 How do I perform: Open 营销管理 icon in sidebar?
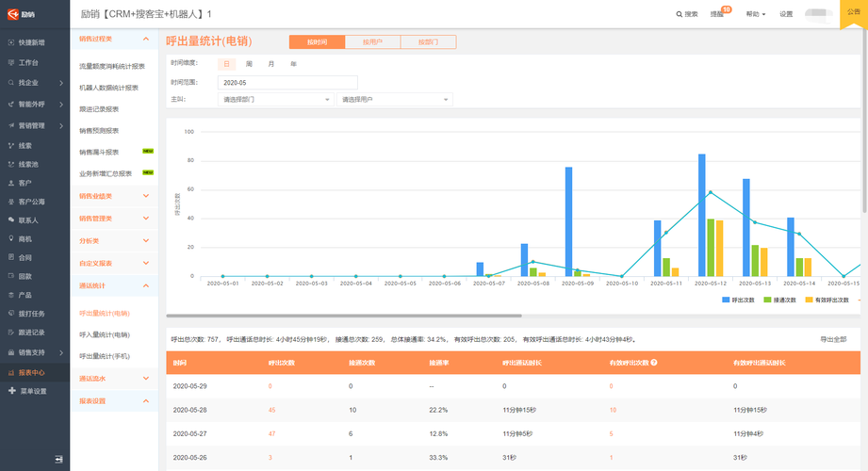click(x=11, y=125)
